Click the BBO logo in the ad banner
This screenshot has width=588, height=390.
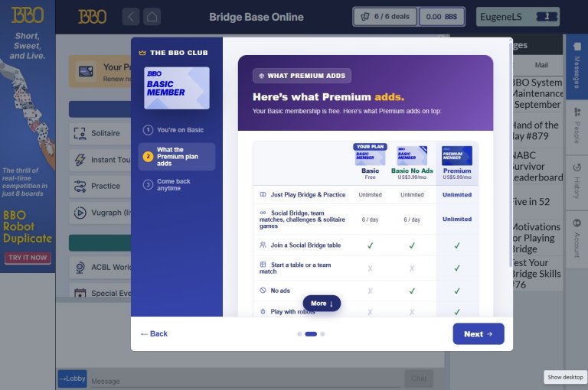point(28,15)
